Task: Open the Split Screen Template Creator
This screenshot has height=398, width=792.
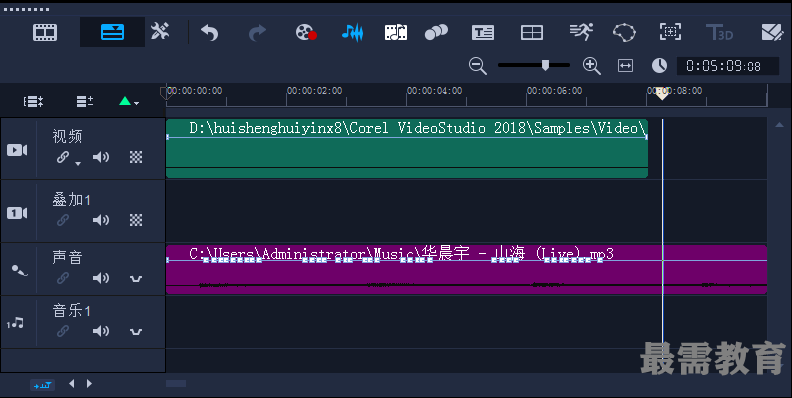Action: tap(532, 32)
